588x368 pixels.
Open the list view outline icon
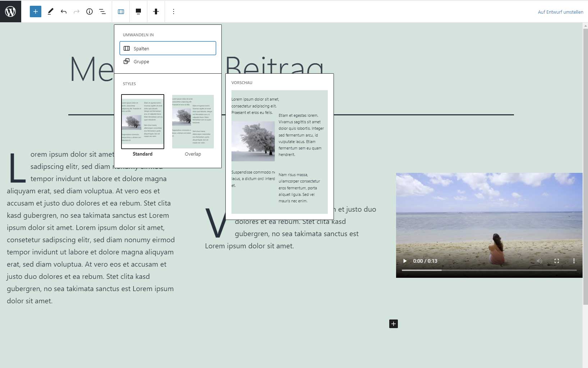(x=102, y=11)
